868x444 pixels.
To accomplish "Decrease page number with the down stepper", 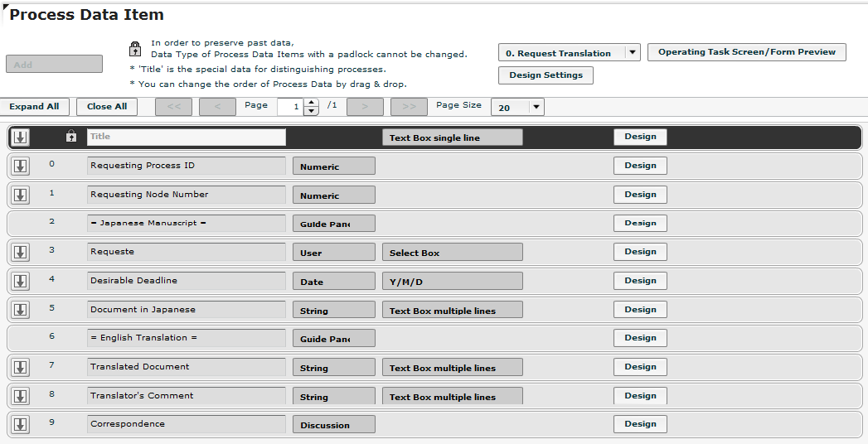I will pos(312,110).
